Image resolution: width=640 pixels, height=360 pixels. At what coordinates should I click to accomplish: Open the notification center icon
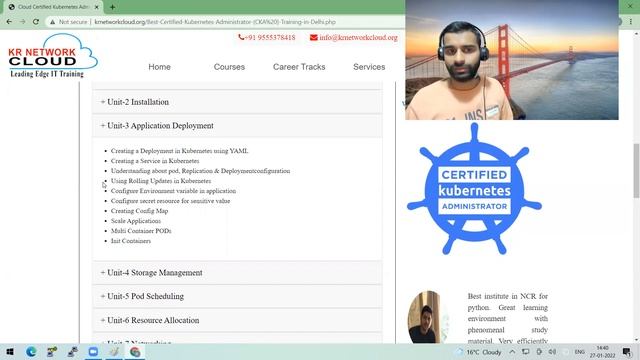(627, 352)
